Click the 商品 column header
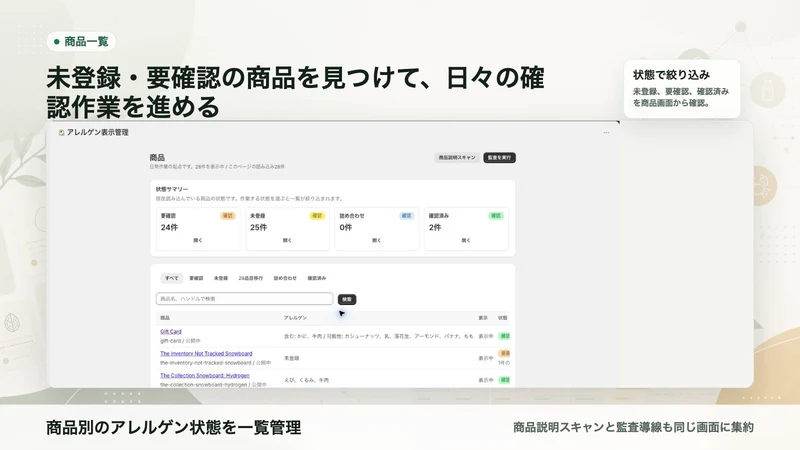Viewport: 800px width, 450px height. click(x=165, y=318)
